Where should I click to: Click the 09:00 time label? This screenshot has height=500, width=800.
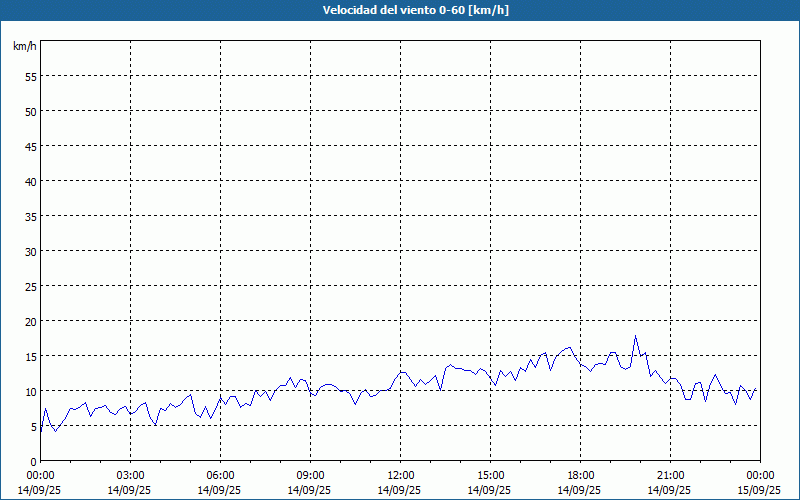pos(310,475)
